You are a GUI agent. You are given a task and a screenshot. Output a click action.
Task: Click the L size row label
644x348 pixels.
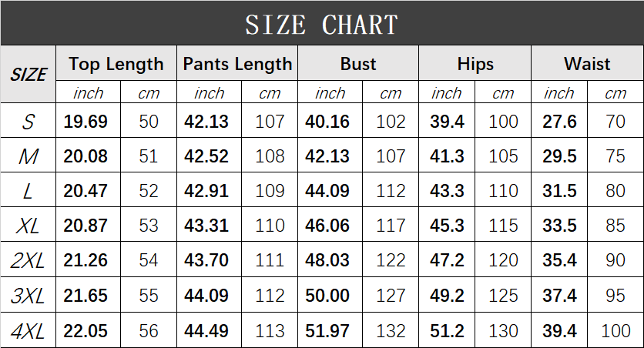click(29, 192)
